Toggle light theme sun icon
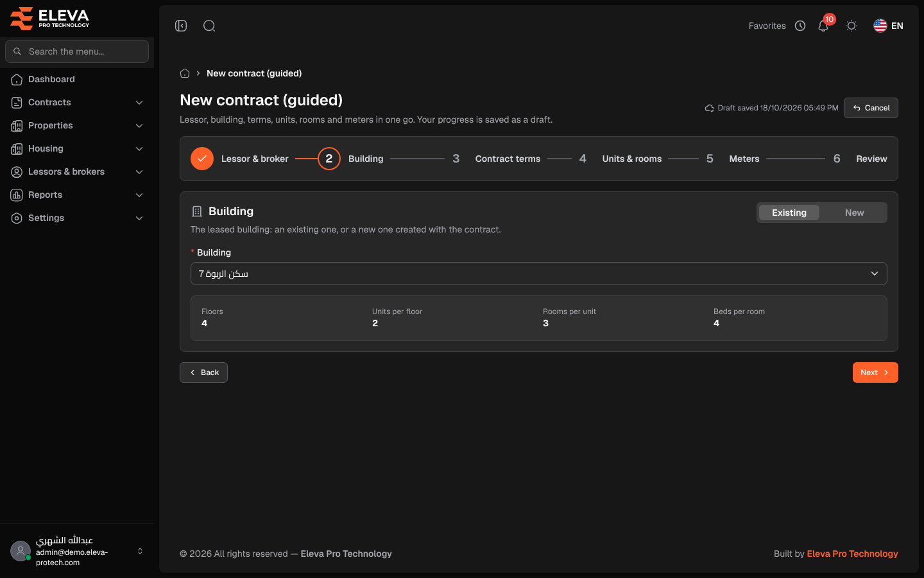 851,26
